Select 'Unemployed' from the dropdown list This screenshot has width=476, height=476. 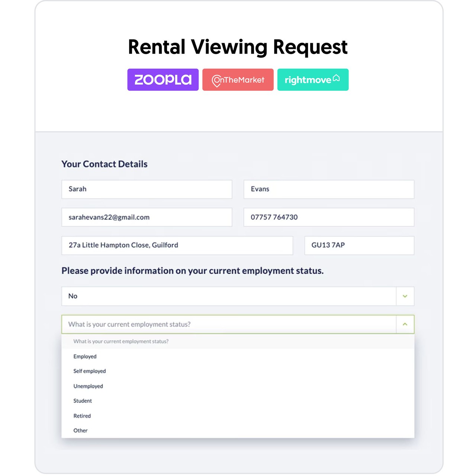point(88,386)
